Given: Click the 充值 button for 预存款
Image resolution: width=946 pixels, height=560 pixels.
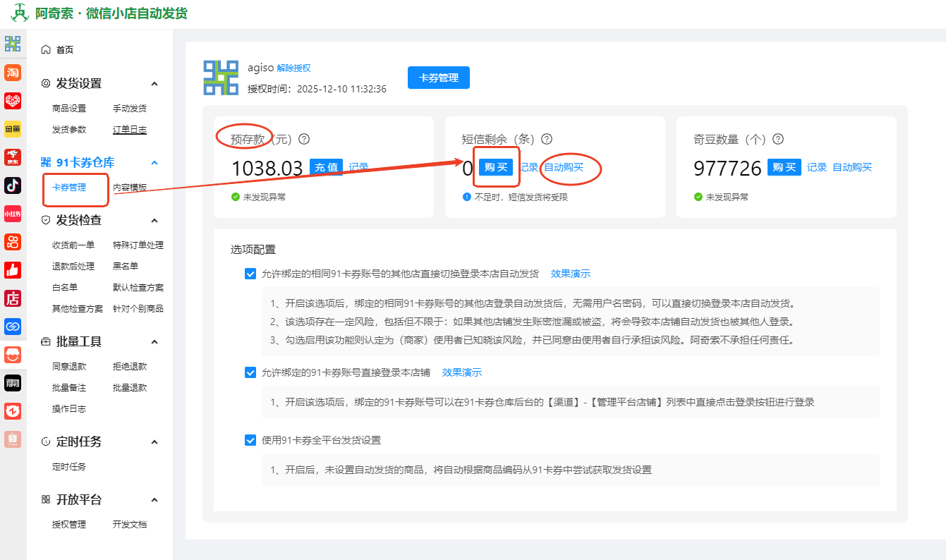Looking at the screenshot, I should coord(327,168).
